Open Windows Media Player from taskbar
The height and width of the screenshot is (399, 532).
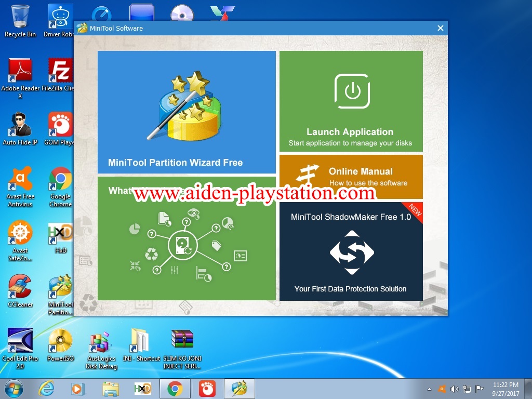[x=78, y=389]
